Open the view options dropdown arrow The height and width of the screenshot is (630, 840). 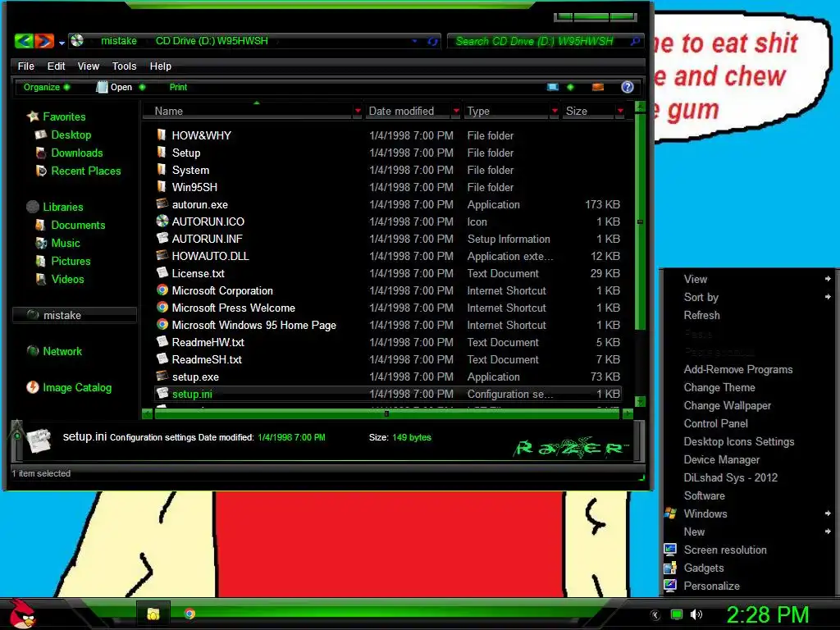[x=570, y=87]
